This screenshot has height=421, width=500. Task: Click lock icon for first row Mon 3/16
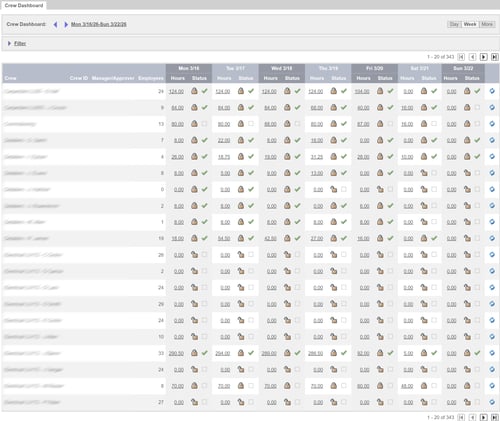tap(194, 91)
